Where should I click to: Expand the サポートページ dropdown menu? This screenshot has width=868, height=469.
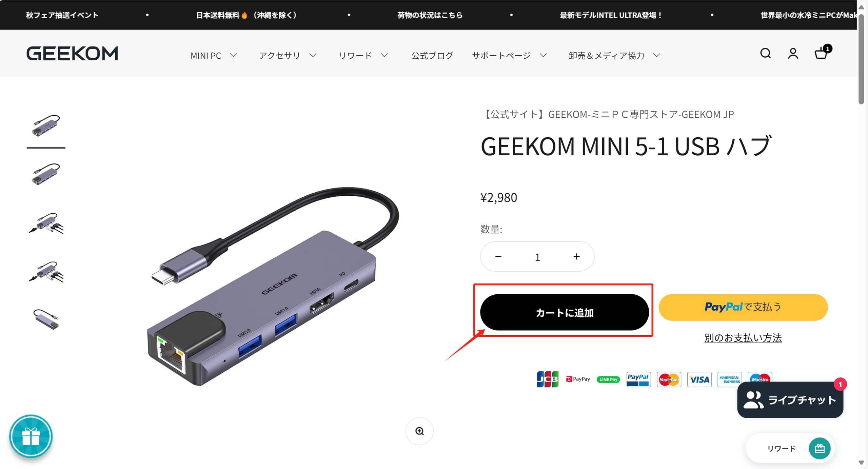pyautogui.click(x=509, y=55)
